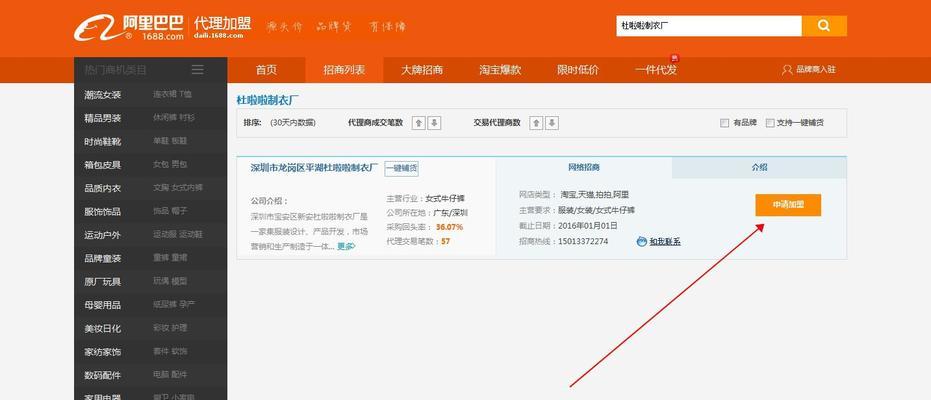Select 美妆日化 category

pos(103,329)
